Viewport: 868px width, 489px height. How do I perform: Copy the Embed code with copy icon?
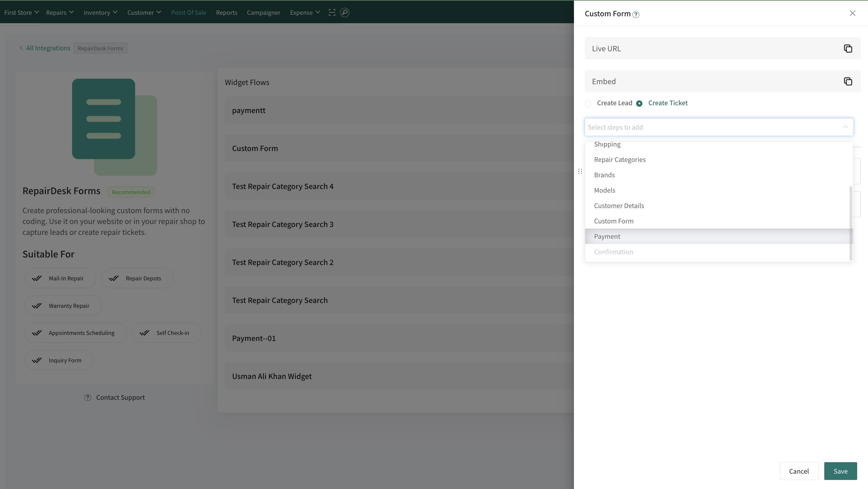[848, 81]
